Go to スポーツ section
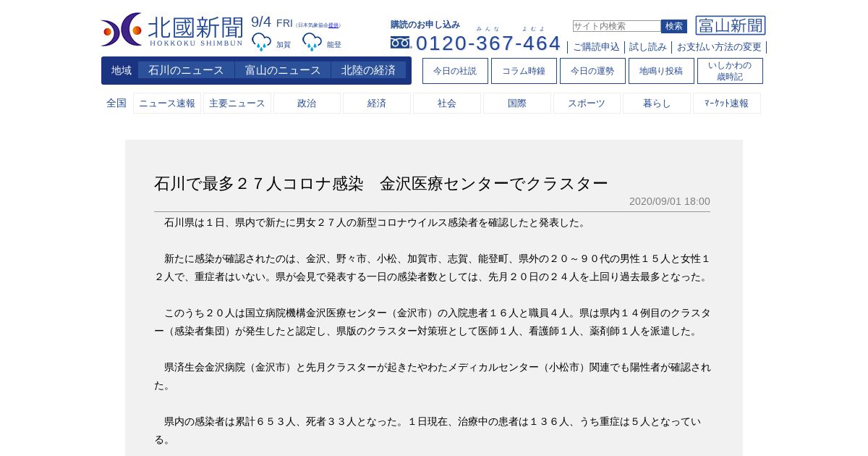 pyautogui.click(x=587, y=104)
